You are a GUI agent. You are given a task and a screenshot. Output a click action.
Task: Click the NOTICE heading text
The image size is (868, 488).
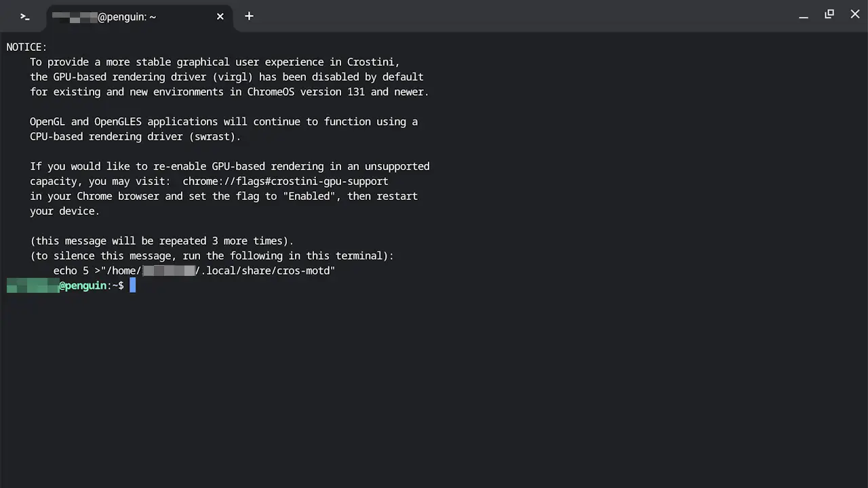[x=26, y=47]
